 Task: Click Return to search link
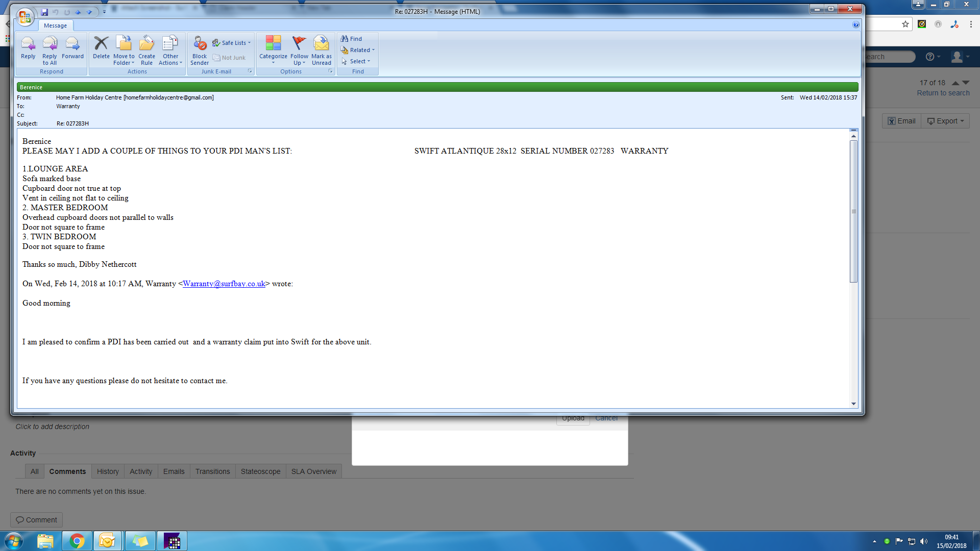point(943,93)
